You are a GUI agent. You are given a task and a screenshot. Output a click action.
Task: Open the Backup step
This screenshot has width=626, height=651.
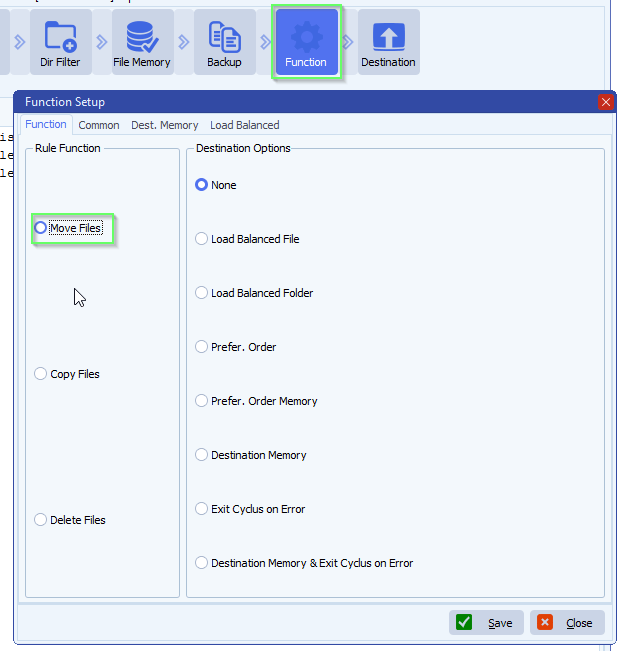pyautogui.click(x=225, y=42)
